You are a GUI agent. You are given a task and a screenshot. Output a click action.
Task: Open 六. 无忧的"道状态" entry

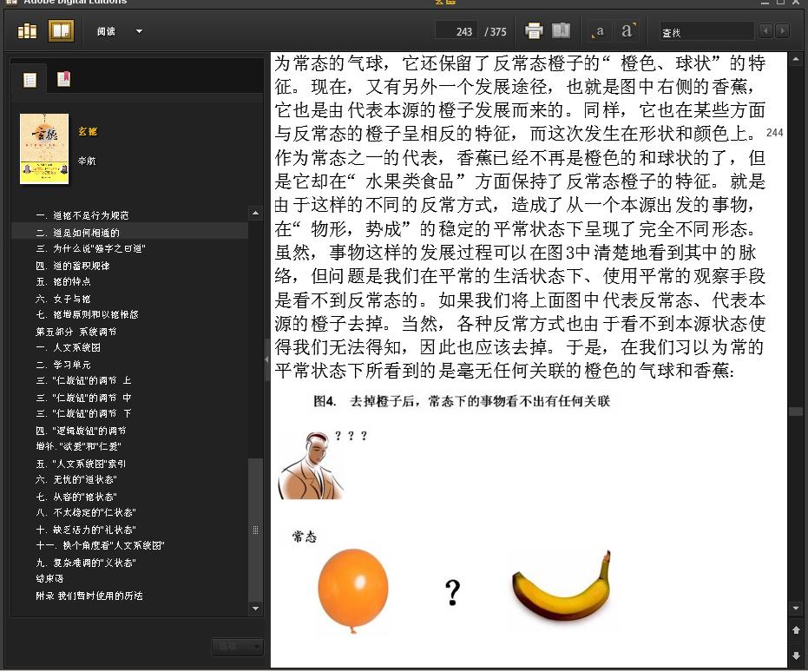coord(76,479)
